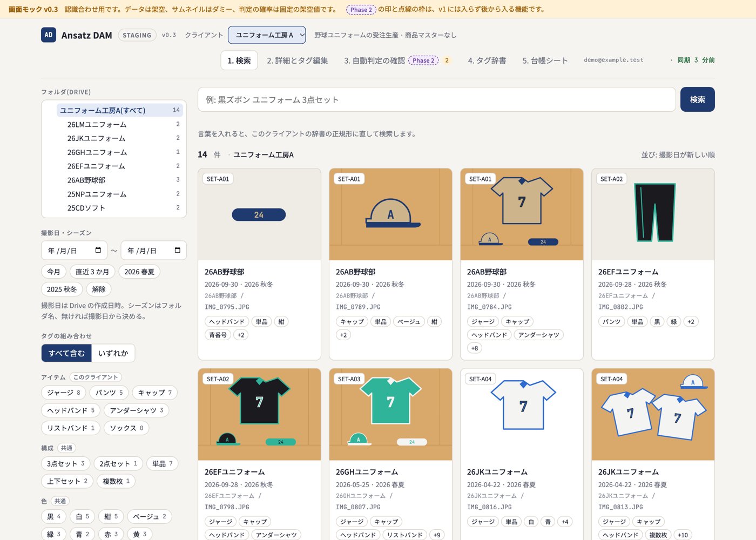Select ユニフォーム工房A(すべて) folder
The image size is (756, 540).
coord(120,110)
